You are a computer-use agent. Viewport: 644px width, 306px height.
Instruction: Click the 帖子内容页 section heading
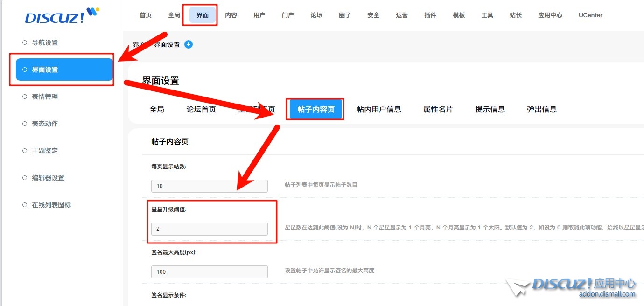point(170,141)
